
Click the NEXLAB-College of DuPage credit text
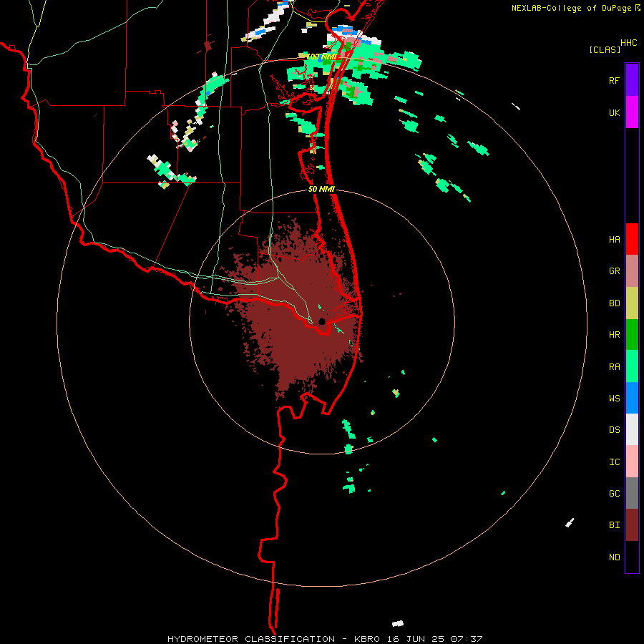[x=571, y=8]
